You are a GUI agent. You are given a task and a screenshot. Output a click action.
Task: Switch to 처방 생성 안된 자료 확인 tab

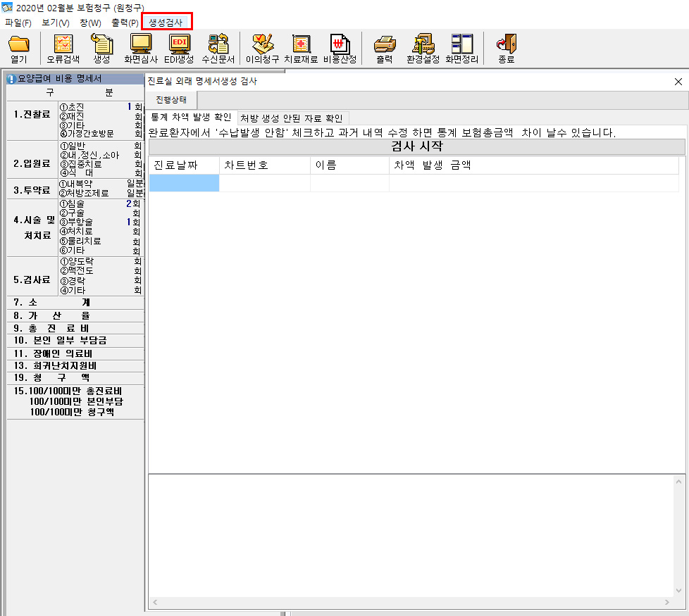point(291,118)
